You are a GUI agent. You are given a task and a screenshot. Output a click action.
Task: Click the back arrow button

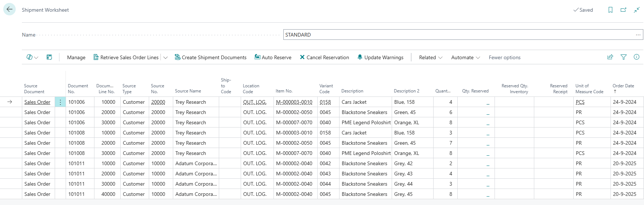(9, 10)
